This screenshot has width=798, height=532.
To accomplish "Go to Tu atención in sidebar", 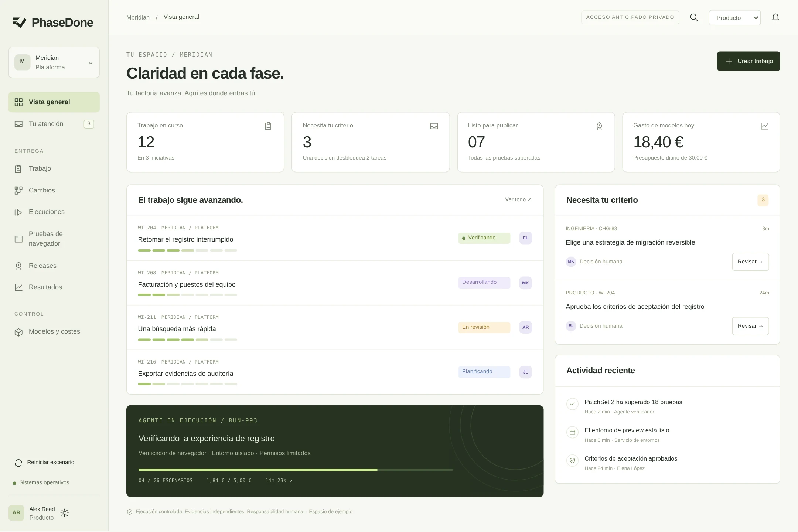I will point(54,124).
